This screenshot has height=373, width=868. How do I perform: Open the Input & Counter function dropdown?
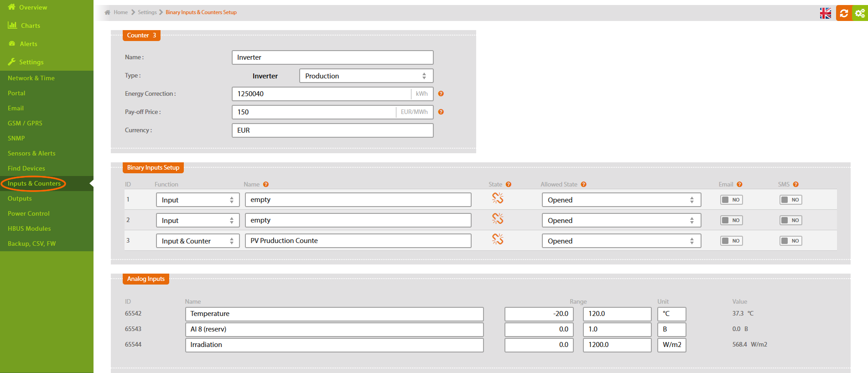point(198,241)
